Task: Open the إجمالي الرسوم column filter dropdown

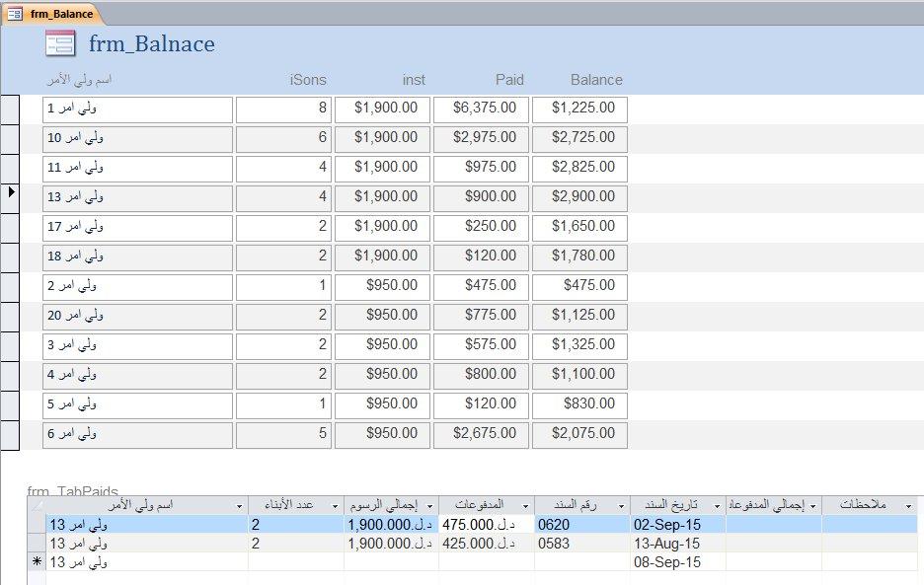Action: click(429, 506)
